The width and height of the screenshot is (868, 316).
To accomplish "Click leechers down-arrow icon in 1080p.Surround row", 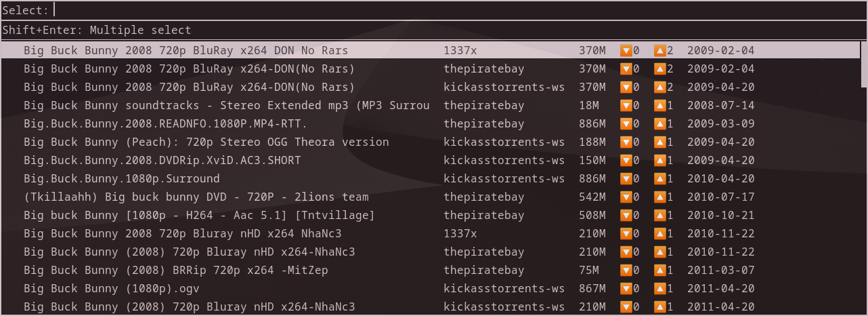I will (x=626, y=178).
